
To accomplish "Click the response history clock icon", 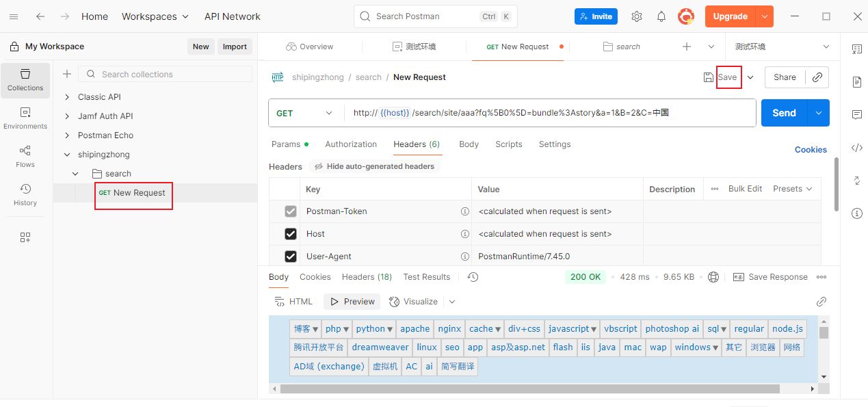I will [473, 277].
